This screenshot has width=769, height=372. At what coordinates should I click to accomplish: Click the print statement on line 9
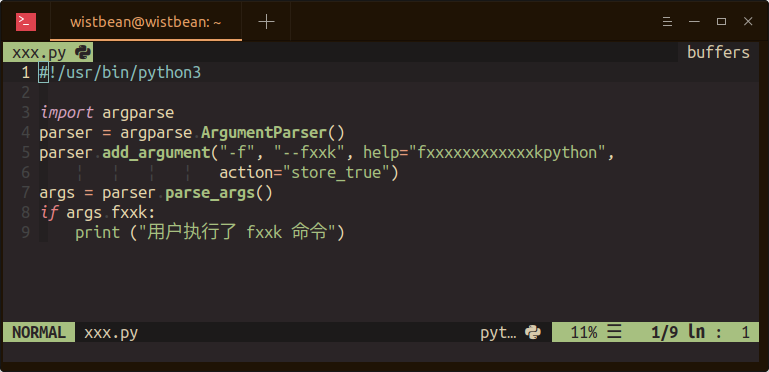click(x=210, y=233)
